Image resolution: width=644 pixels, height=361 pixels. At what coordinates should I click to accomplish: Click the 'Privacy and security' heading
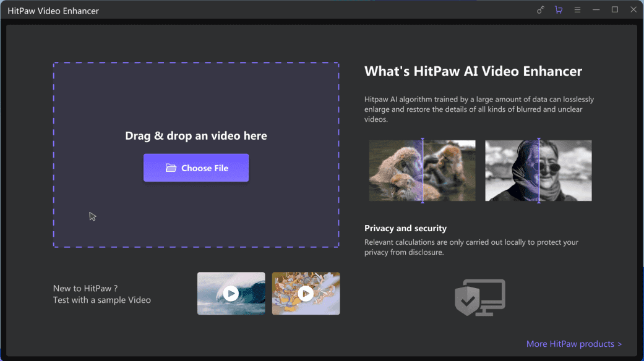(x=405, y=228)
